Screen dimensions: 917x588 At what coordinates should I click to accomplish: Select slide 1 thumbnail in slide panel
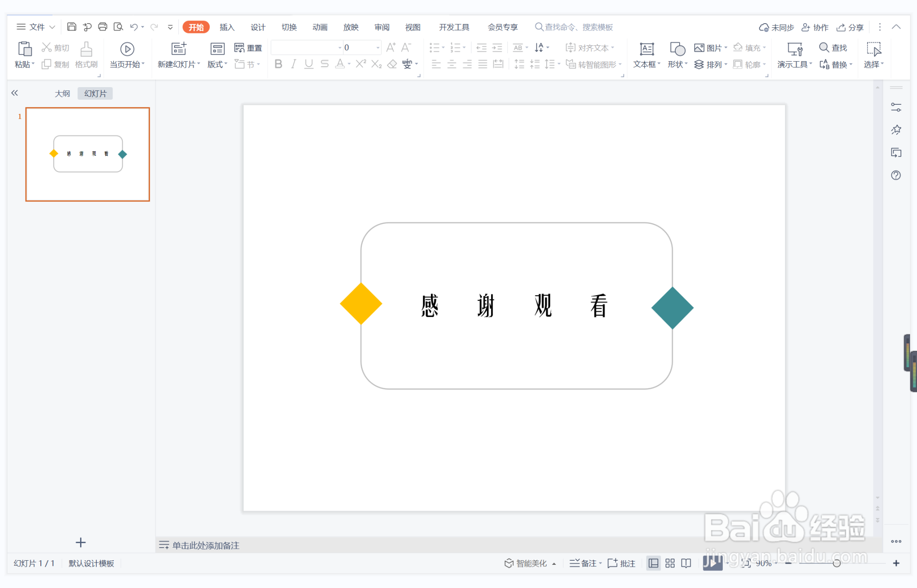[x=87, y=154]
